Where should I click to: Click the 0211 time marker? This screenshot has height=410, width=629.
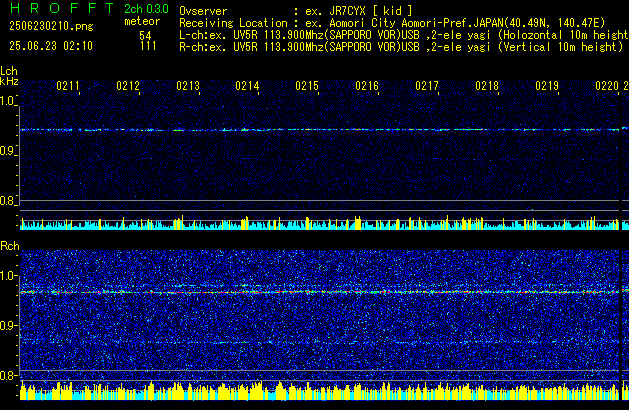(68, 86)
